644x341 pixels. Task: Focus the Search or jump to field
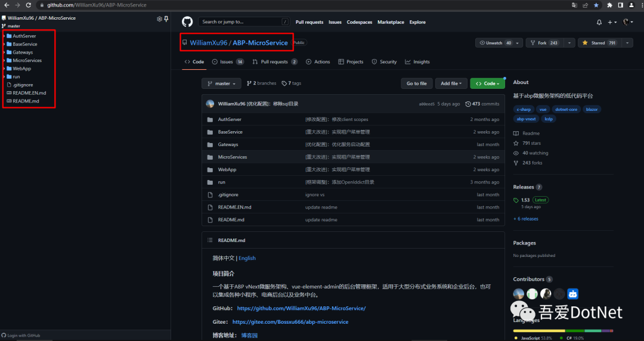click(244, 22)
